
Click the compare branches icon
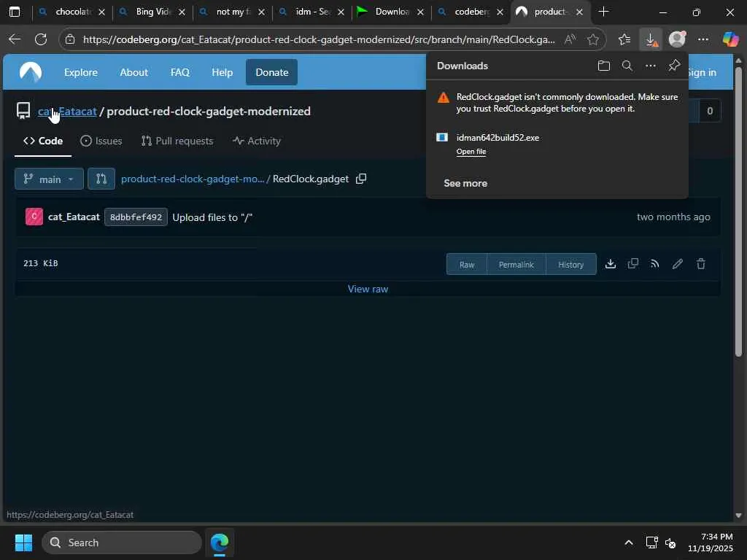(x=101, y=179)
